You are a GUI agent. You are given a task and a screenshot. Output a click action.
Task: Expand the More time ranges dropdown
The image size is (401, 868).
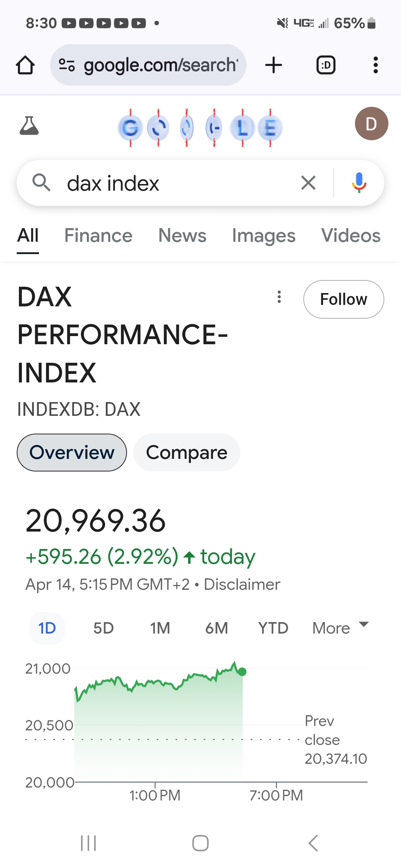pos(340,628)
